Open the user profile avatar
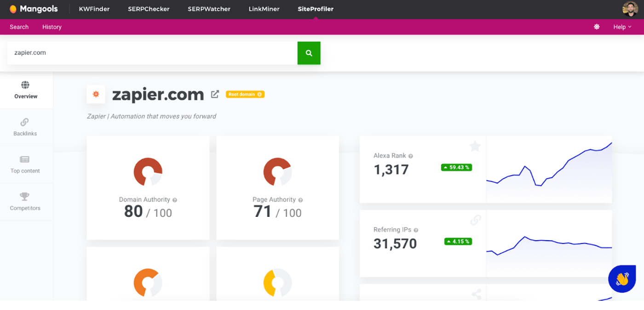 [x=630, y=9]
